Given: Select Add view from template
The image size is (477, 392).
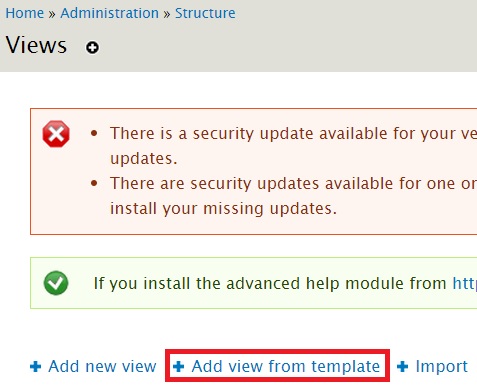Looking at the screenshot, I should pos(286,366).
